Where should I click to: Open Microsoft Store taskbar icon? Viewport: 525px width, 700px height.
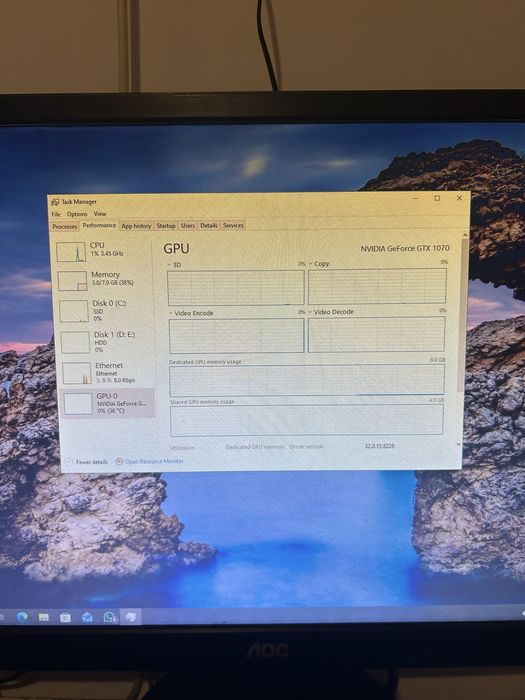pos(65,617)
